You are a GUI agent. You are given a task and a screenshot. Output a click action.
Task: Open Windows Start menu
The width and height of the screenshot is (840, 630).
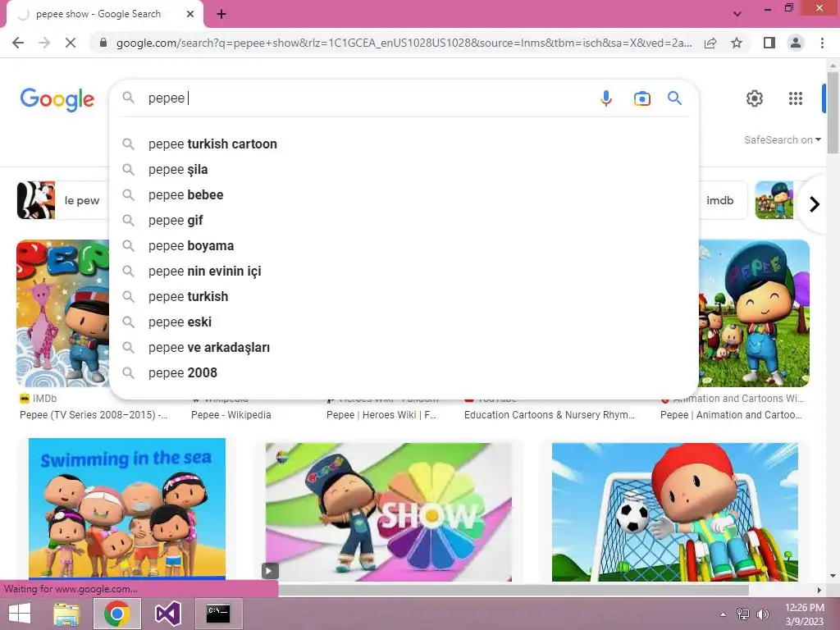[x=20, y=614]
